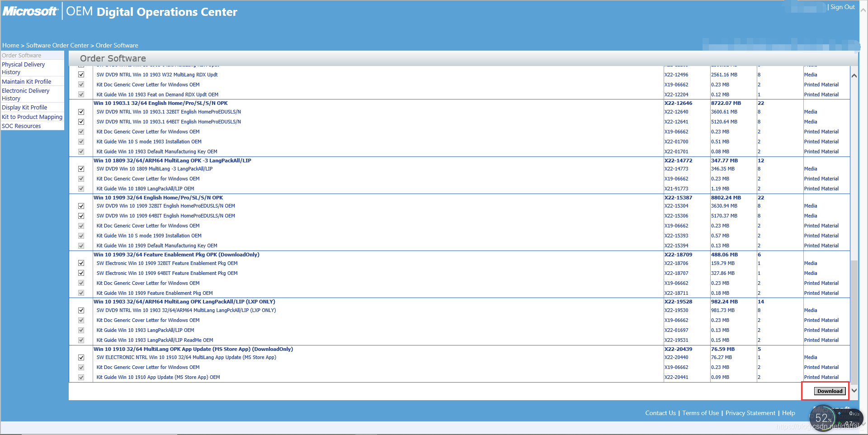
Task: Click Privacy Statement footer link
Action: [x=750, y=413]
